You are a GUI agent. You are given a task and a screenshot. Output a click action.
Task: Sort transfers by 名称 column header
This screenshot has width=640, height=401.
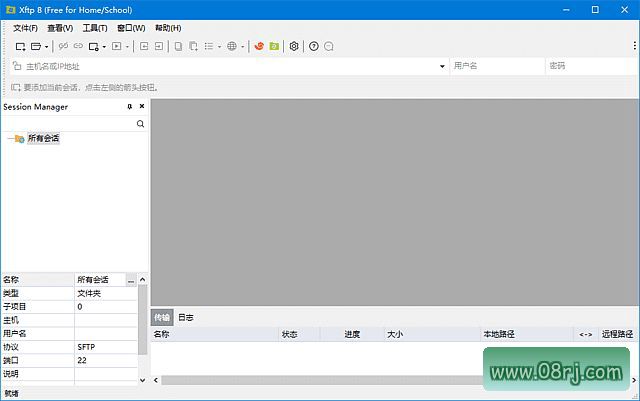pyautogui.click(x=215, y=334)
